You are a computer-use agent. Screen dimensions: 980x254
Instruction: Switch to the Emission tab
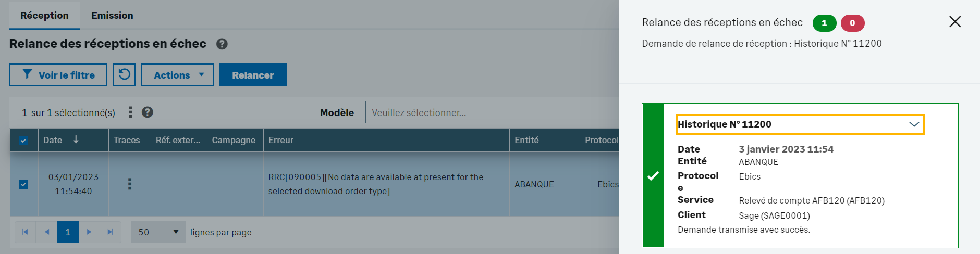(112, 16)
